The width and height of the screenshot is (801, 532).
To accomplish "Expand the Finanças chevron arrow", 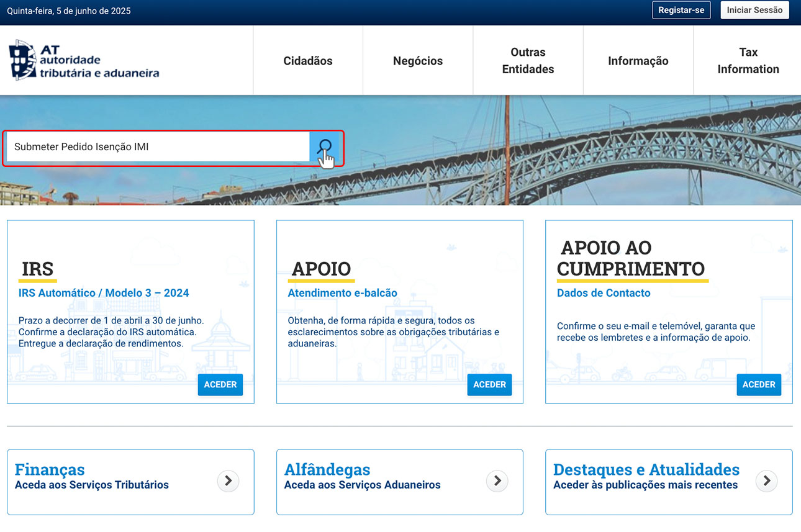I will 228,480.
